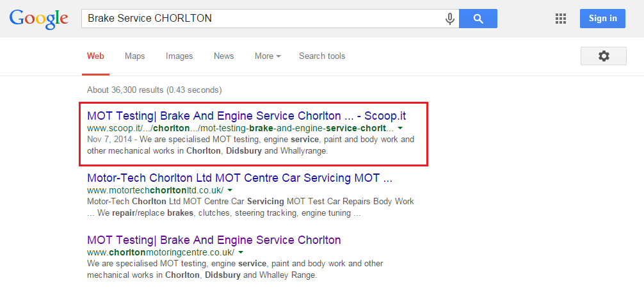This screenshot has height=290, width=644.
Task: Go to the News tab
Action: click(223, 56)
